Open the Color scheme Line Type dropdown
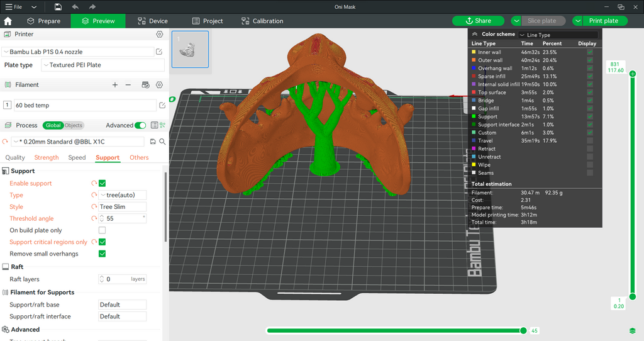Image resolution: width=644 pixels, height=341 pixels. pos(558,35)
